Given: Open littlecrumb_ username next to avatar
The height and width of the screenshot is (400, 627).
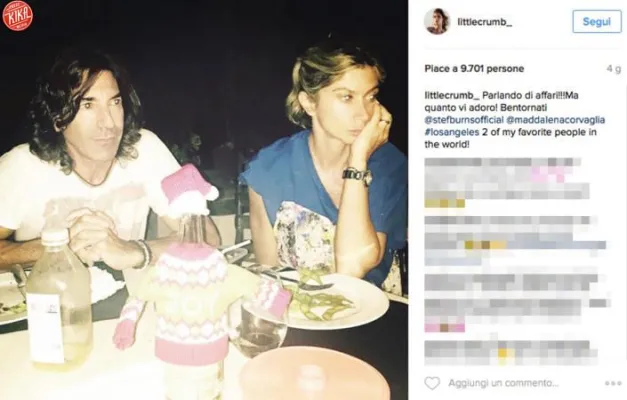Looking at the screenshot, I should coord(485,22).
